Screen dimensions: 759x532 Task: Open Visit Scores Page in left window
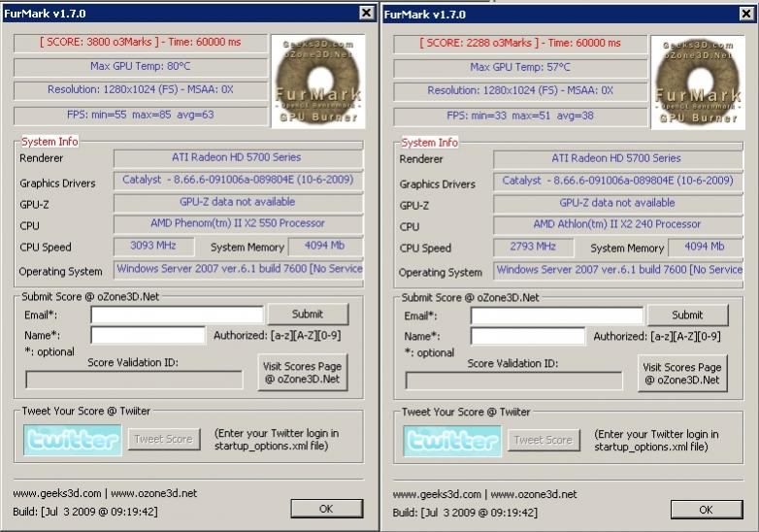303,373
